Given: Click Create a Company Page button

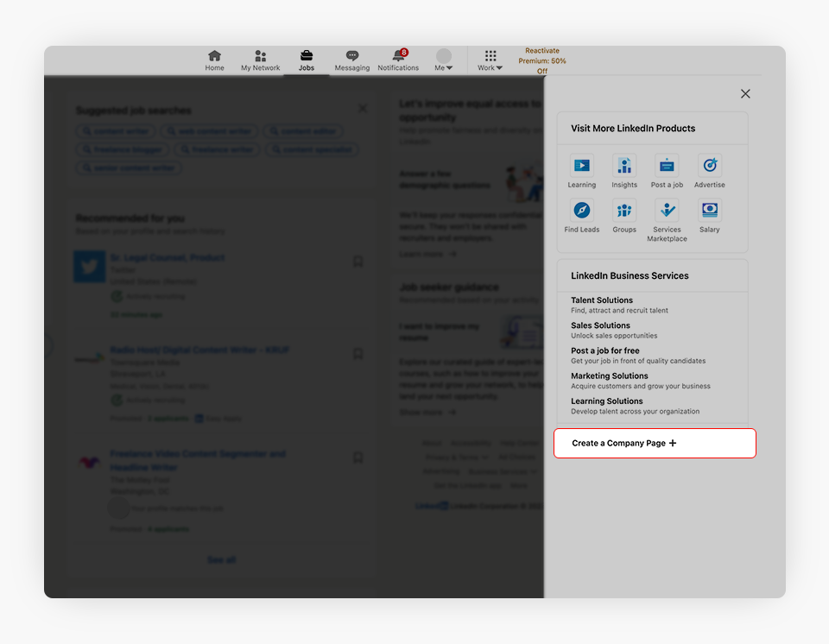Looking at the screenshot, I should tap(655, 444).
